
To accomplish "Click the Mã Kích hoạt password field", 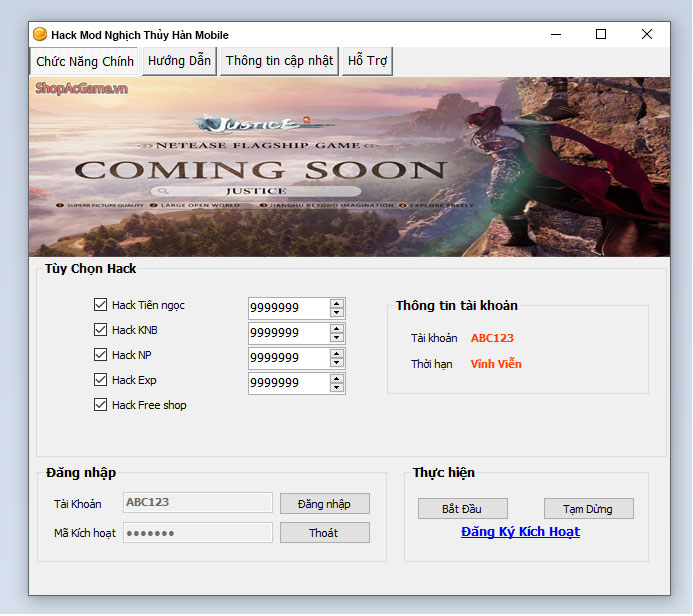I will pos(198,533).
